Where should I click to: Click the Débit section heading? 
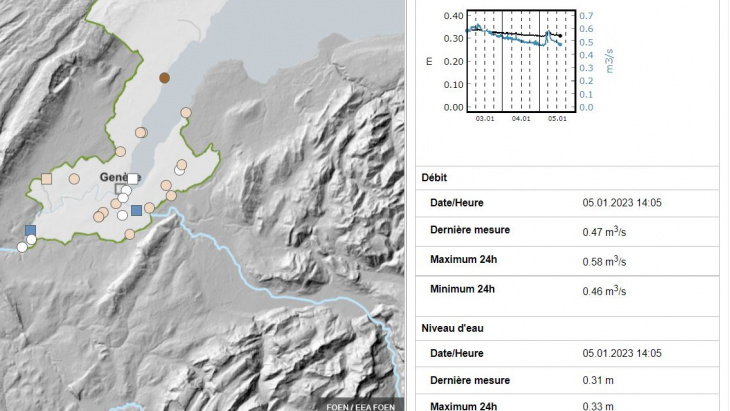433,177
